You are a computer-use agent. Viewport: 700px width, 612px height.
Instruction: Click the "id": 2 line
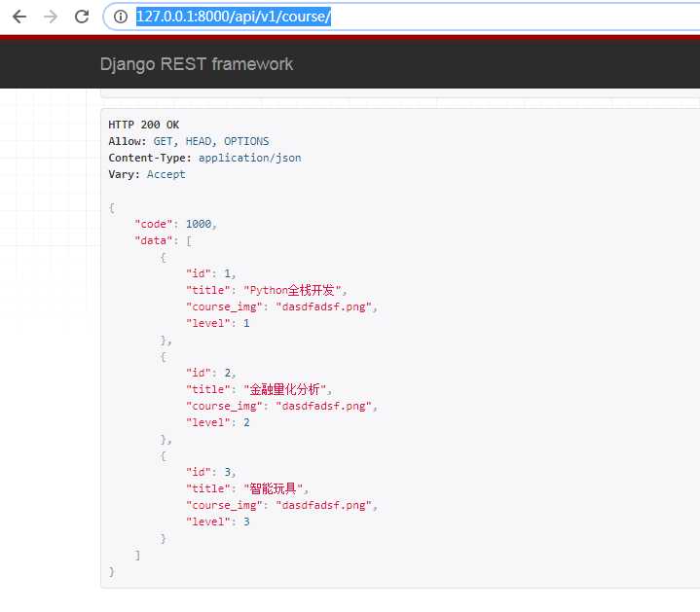[210, 373]
